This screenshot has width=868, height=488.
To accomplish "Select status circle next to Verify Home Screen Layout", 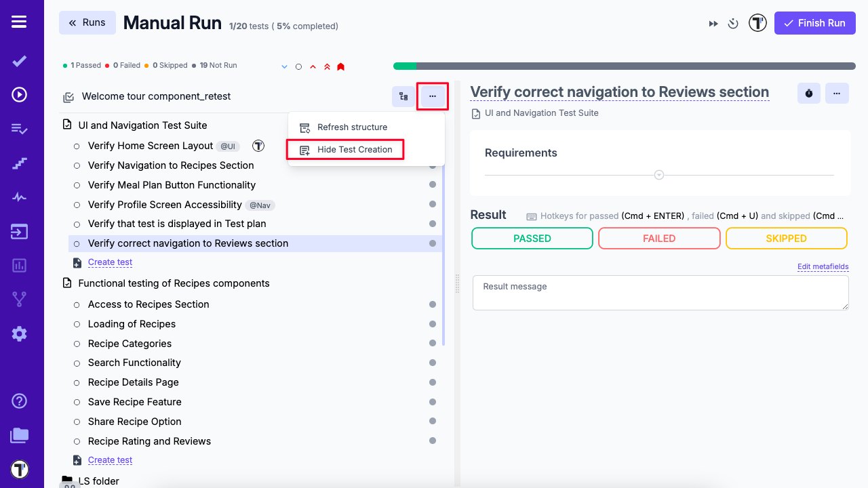I will 76,146.
